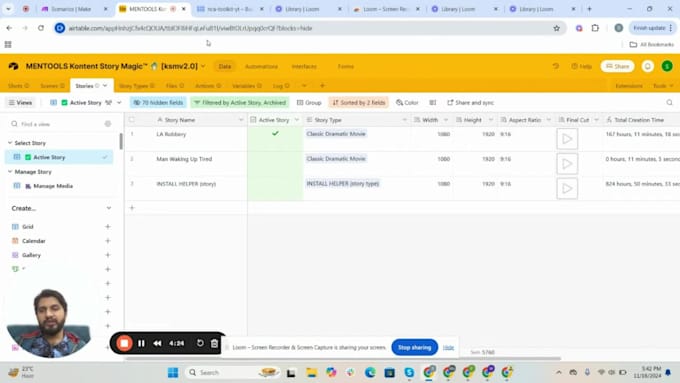The width and height of the screenshot is (680, 383).
Task: Open the green account avatar
Action: pyautogui.click(x=667, y=66)
